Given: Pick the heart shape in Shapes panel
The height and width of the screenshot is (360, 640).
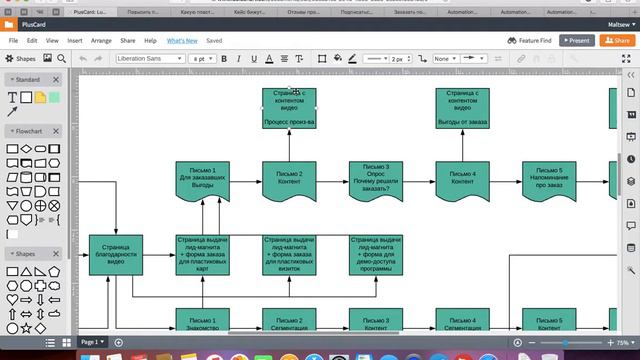Looking at the screenshot, I should 12,300.
